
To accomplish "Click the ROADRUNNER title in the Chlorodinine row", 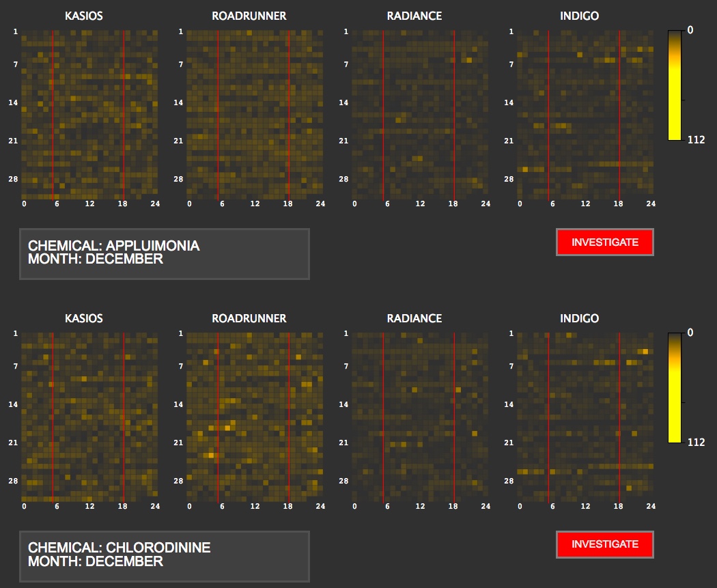I will 249,318.
